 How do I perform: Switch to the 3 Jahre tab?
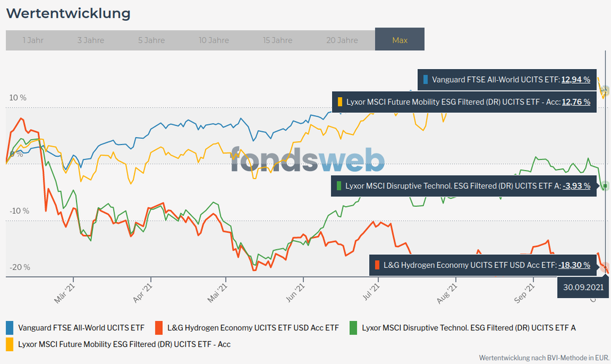tap(91, 40)
